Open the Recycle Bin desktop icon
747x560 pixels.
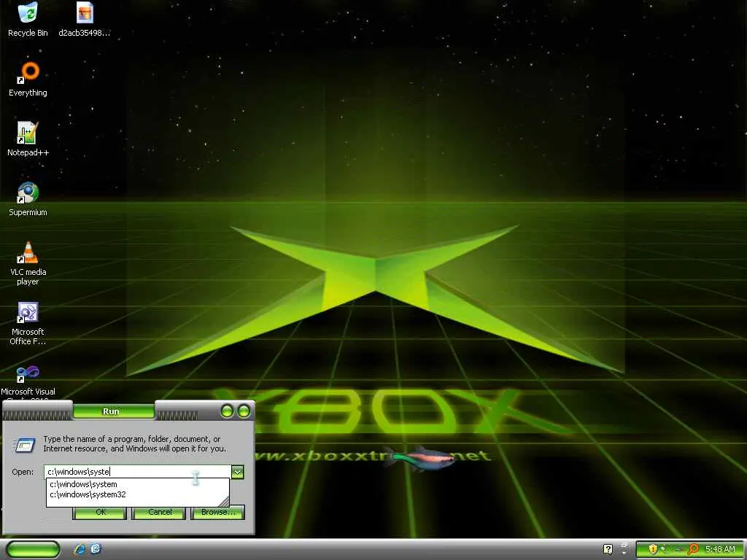tap(28, 19)
